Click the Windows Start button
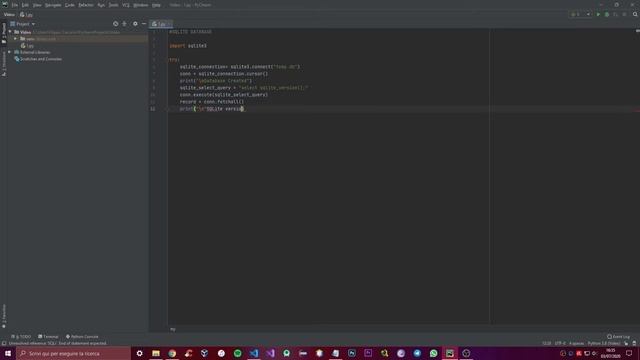The height and width of the screenshot is (360, 640). [x=8, y=353]
